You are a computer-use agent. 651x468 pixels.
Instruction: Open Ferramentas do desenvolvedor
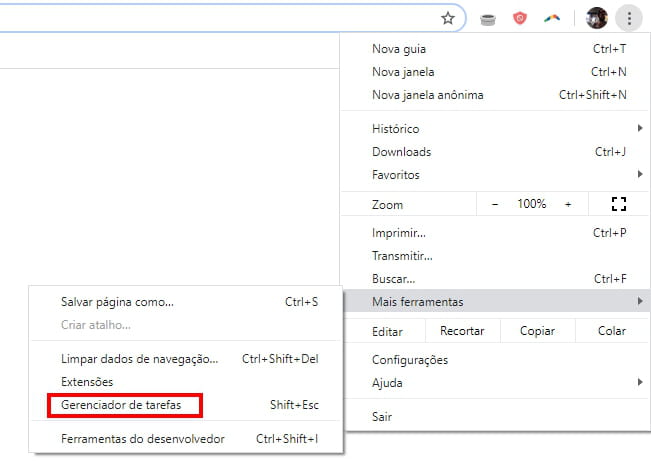186,439
